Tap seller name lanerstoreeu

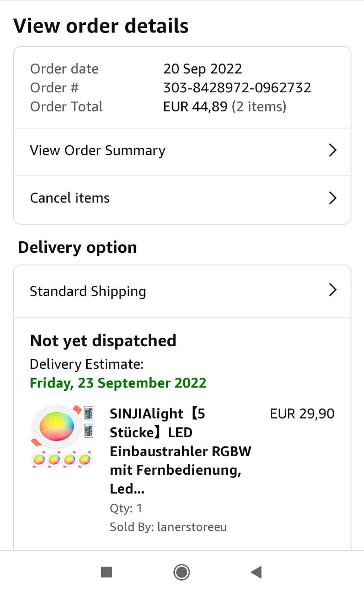192,527
